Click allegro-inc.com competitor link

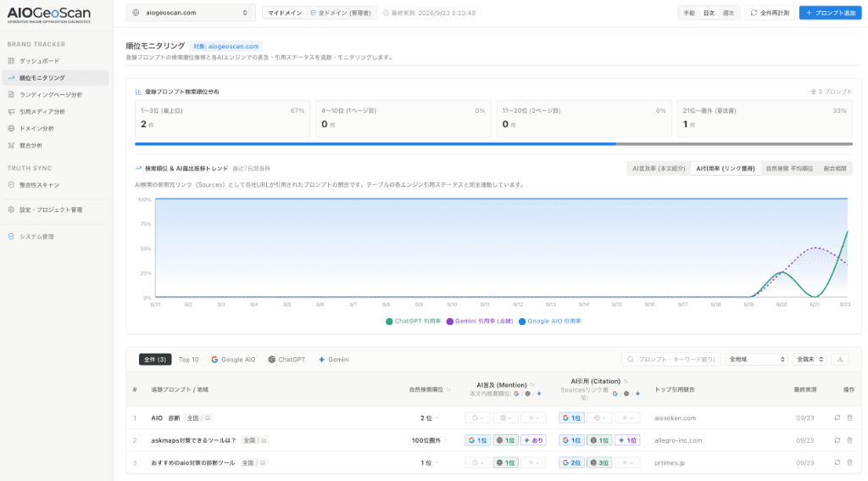(x=678, y=440)
